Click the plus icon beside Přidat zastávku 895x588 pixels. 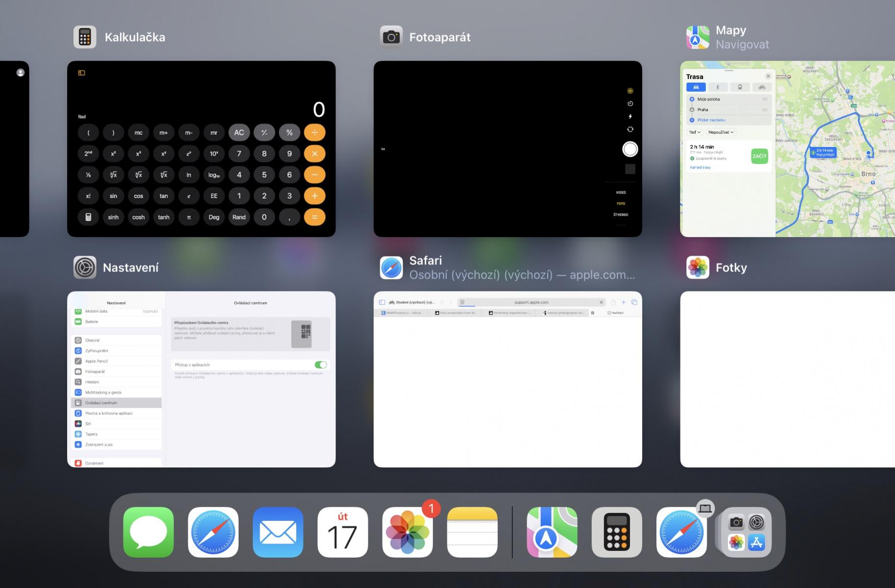pos(692,120)
